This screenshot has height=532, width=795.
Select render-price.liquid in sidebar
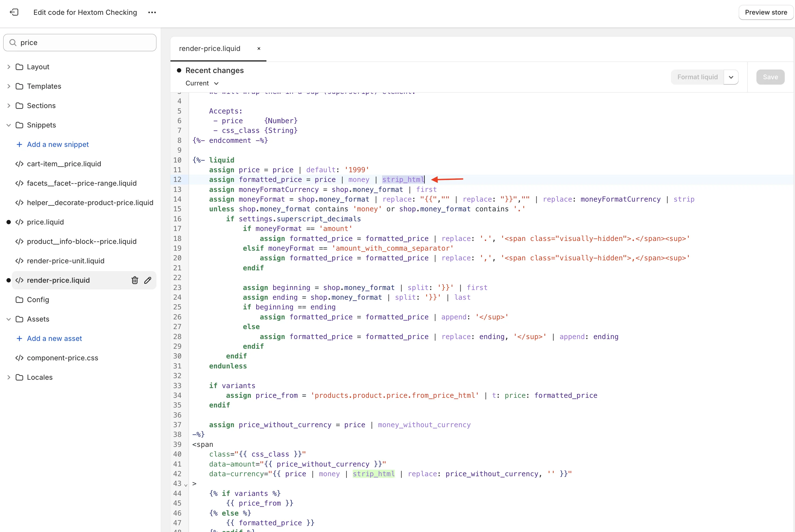[x=59, y=280]
